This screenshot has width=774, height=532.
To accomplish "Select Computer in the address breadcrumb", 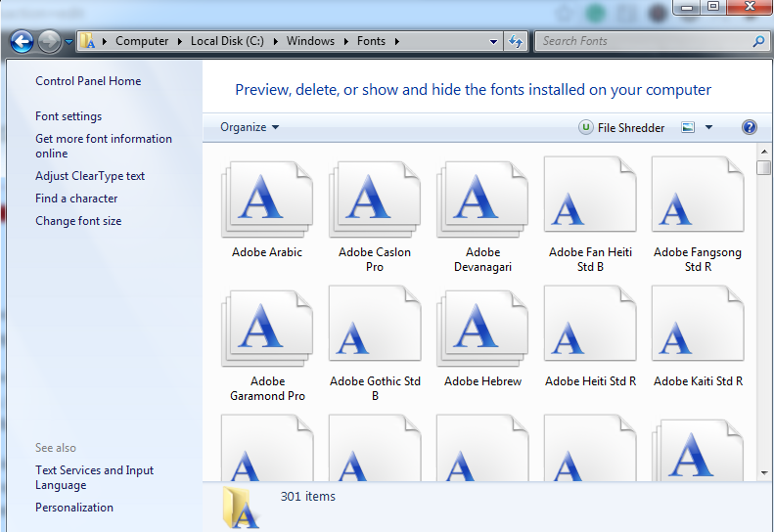I will point(142,41).
